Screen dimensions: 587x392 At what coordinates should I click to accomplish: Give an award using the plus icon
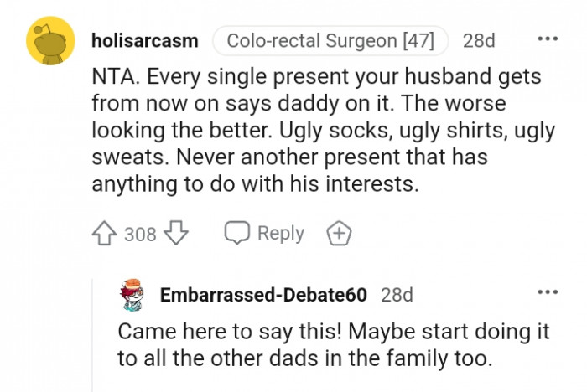pos(339,234)
